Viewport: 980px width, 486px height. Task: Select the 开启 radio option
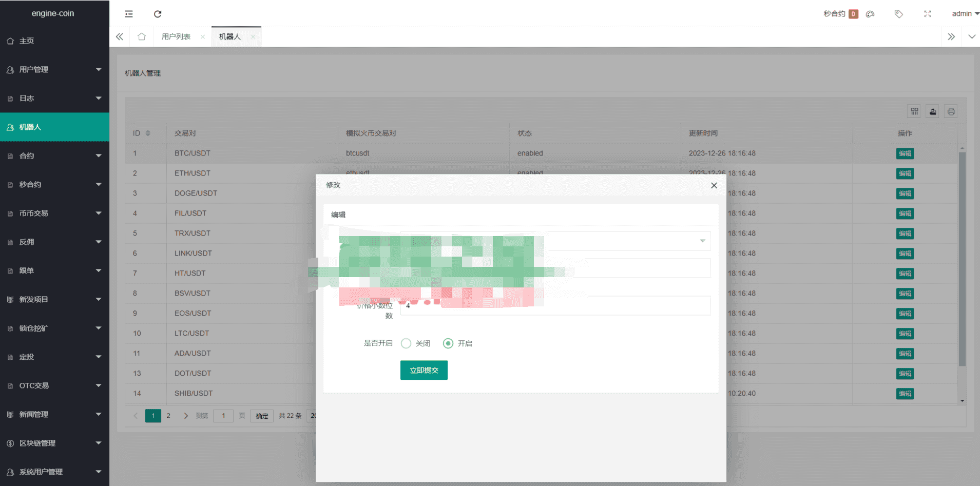[448, 343]
